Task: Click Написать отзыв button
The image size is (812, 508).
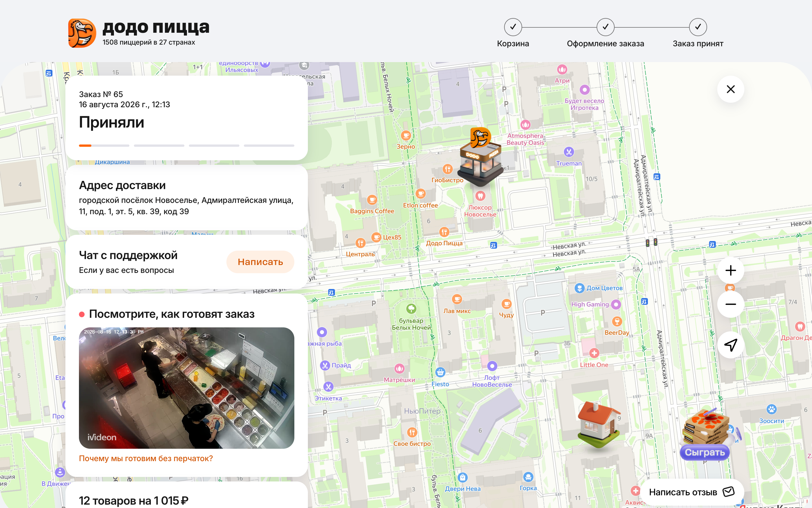Action: tap(692, 492)
